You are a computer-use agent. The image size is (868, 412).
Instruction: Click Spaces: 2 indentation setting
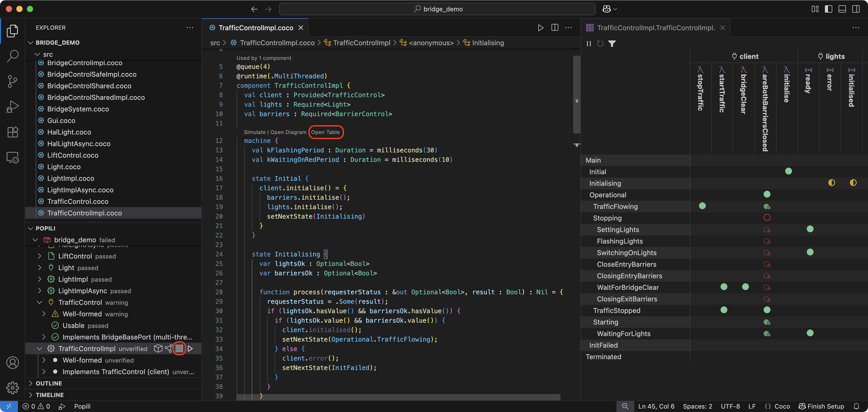(697, 406)
